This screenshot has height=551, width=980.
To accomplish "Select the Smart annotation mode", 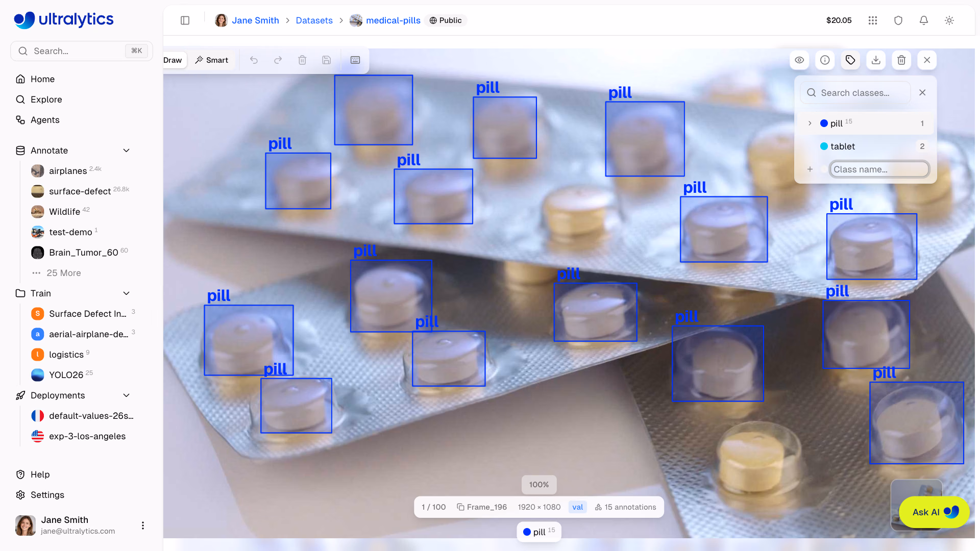I will coord(212,60).
